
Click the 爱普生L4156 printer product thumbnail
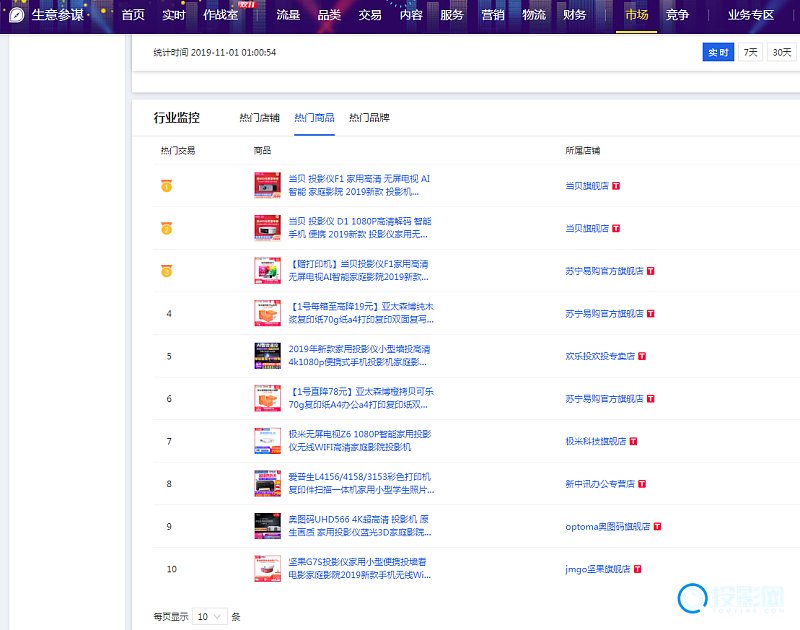click(268, 484)
